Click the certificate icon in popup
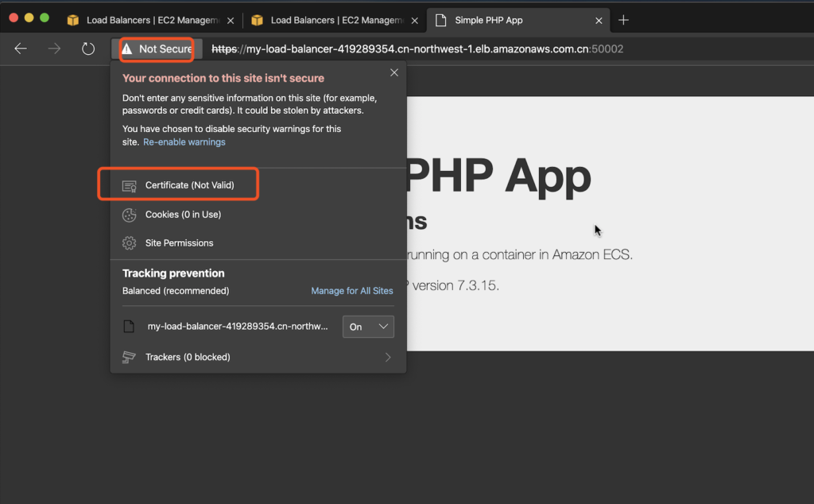814x504 pixels. click(129, 185)
